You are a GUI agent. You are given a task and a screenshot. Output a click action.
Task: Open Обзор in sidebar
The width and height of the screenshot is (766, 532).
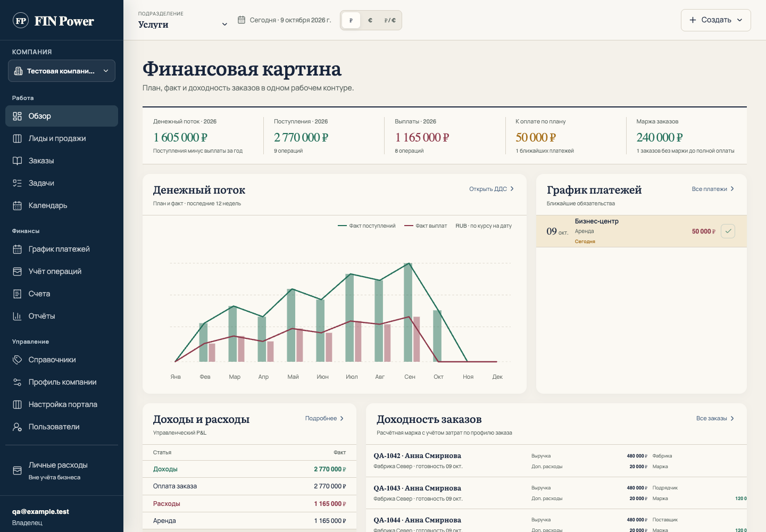point(62,116)
